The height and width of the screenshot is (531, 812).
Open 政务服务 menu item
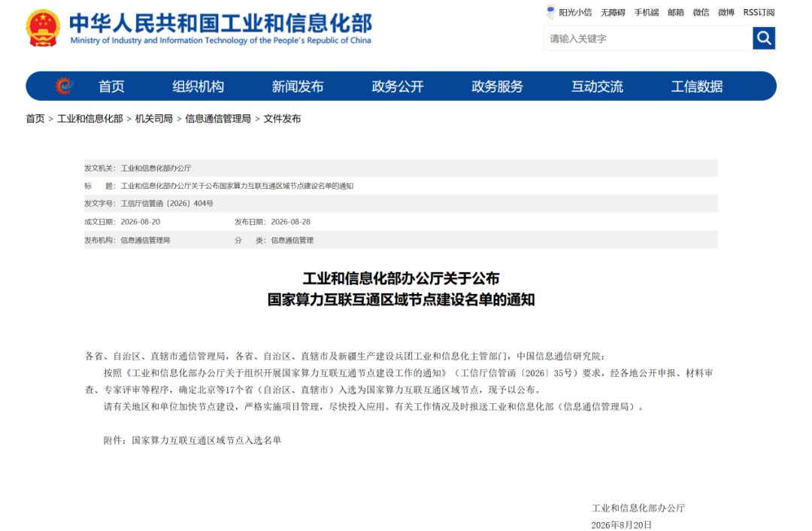pyautogui.click(x=497, y=86)
